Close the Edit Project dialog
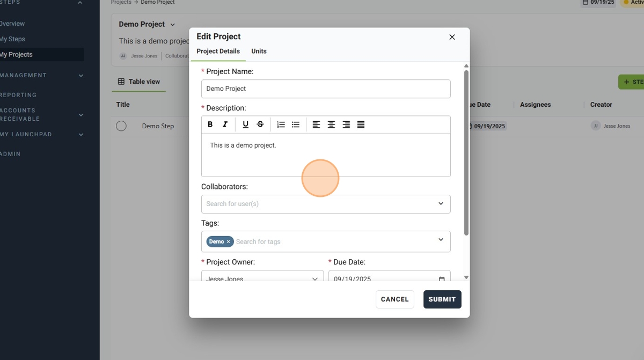Image resolution: width=644 pixels, height=360 pixels. (x=452, y=37)
